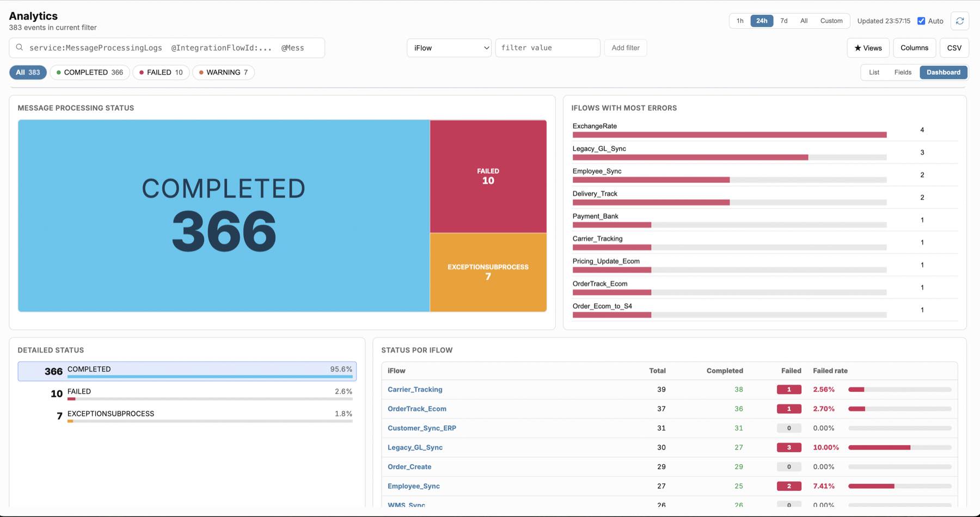Click the orange EXCEPTIONSUBPROCESS treemap block
This screenshot has width=980, height=517.
point(488,272)
